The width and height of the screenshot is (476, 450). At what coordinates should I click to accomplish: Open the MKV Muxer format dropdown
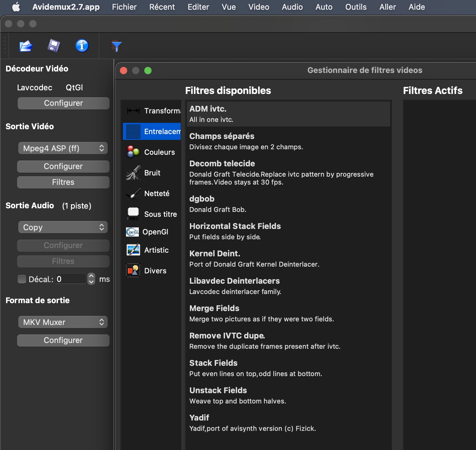pyautogui.click(x=63, y=322)
